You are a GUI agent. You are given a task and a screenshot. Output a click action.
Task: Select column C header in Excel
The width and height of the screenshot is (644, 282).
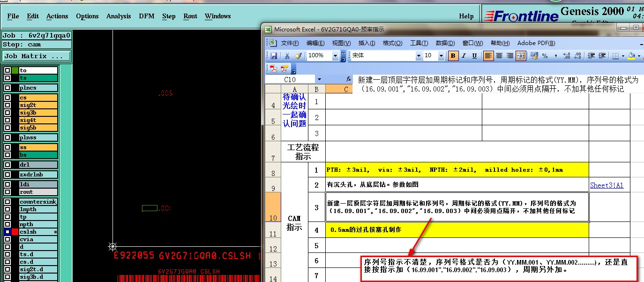(x=339, y=89)
